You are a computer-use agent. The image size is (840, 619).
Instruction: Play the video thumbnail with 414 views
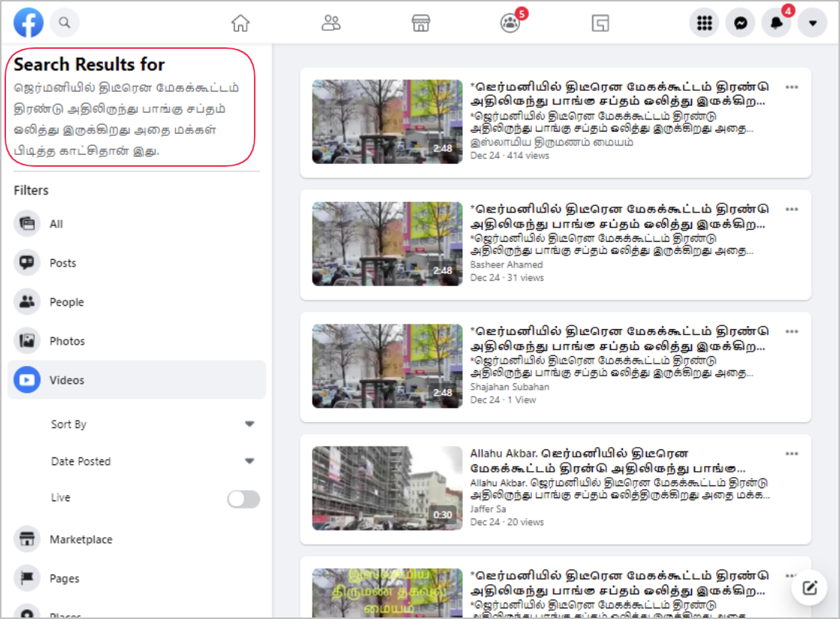click(387, 122)
